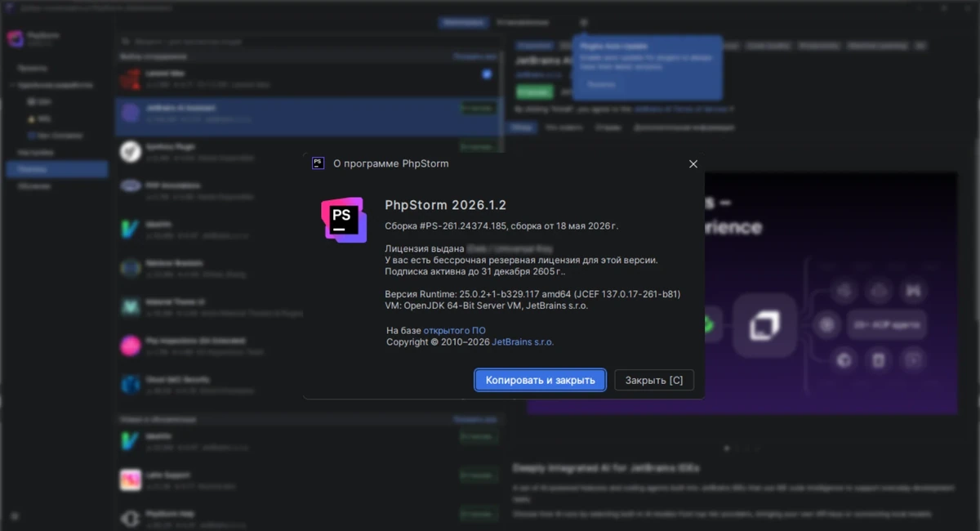Viewport: 980px width, 531px height.
Task: Click the Закрыть [C] button
Action: (x=654, y=380)
